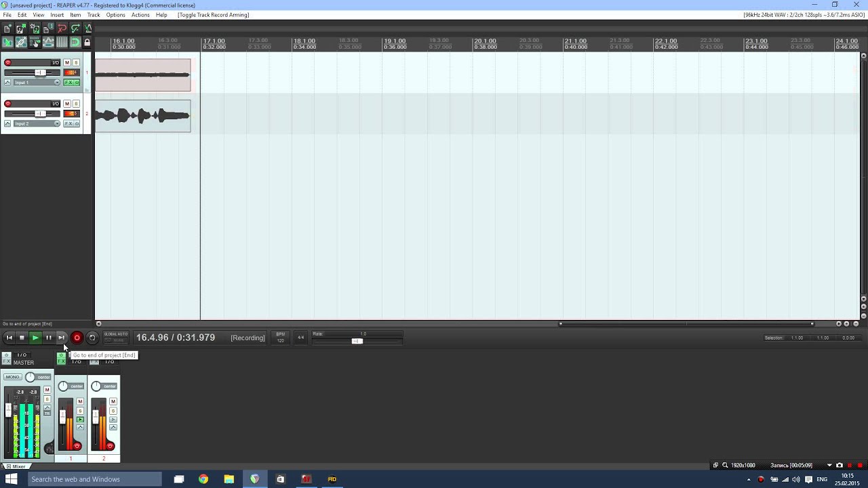Click the screen recorder camera icon
This screenshot has height=488, width=868.
click(x=840, y=466)
